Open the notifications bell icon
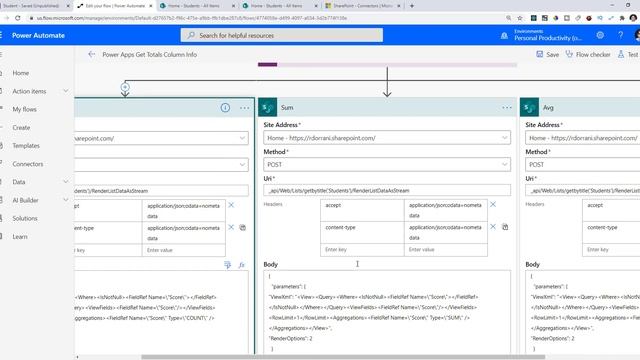 click(x=504, y=36)
